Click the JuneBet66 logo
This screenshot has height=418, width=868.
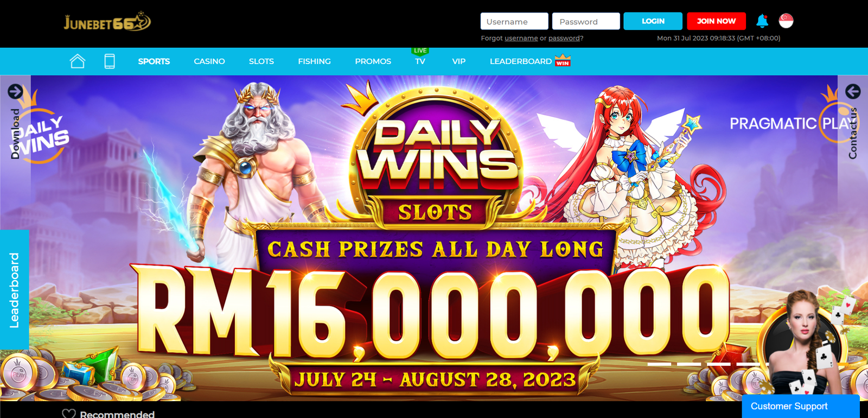[107, 22]
